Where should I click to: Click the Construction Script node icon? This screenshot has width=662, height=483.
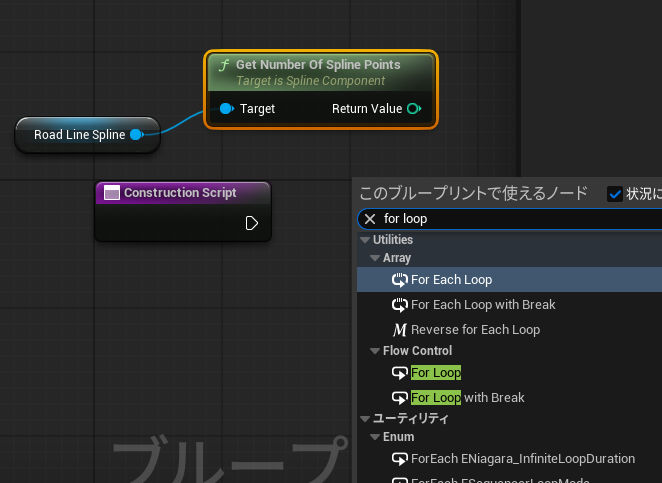[x=112, y=193]
